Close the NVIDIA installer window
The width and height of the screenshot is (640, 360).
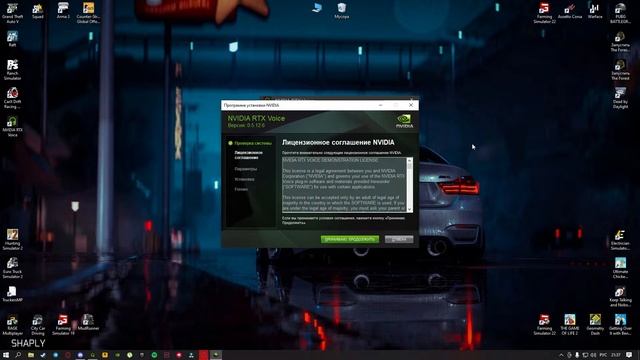(411, 105)
